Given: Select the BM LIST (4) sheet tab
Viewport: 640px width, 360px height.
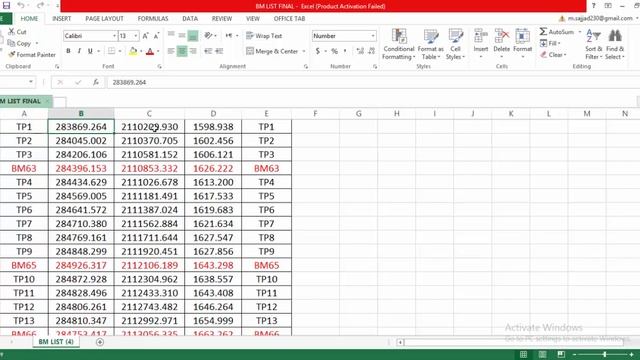Looking at the screenshot, I should [56, 342].
